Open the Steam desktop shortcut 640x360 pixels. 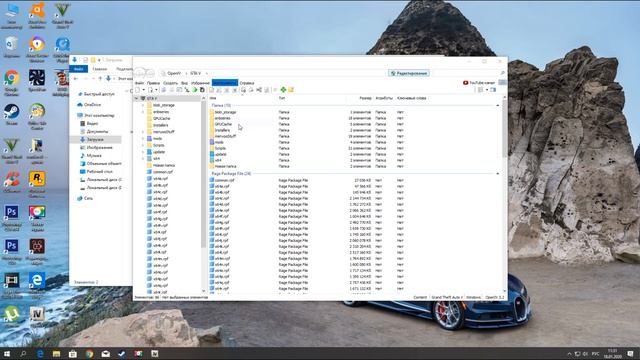[x=11, y=114]
